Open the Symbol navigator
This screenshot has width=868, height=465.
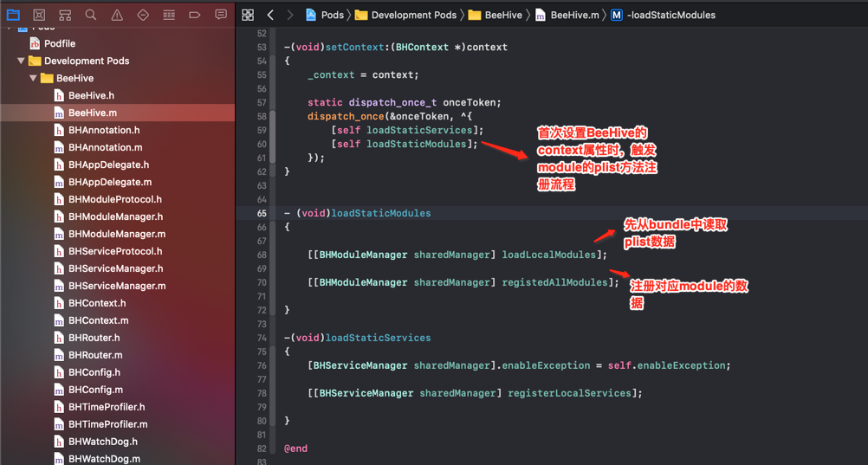click(x=65, y=15)
